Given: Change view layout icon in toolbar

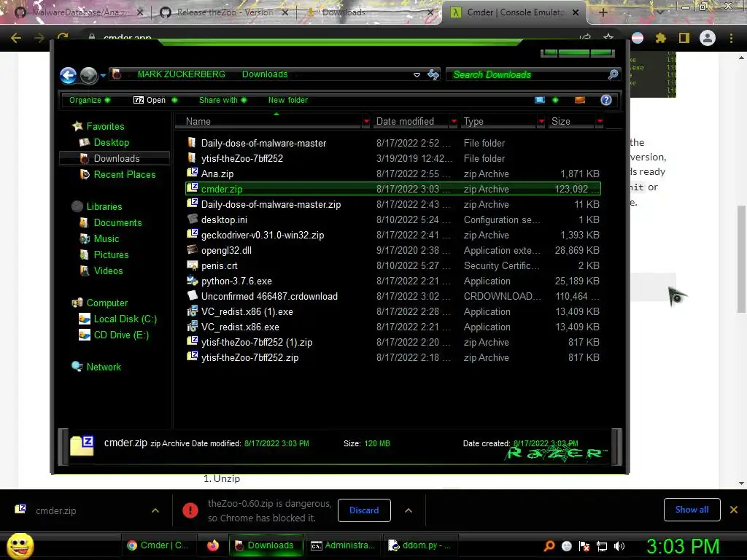Looking at the screenshot, I should coord(540,100).
